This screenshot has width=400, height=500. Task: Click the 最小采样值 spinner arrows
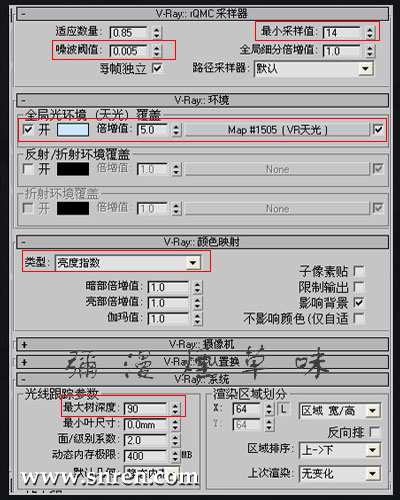click(x=370, y=33)
